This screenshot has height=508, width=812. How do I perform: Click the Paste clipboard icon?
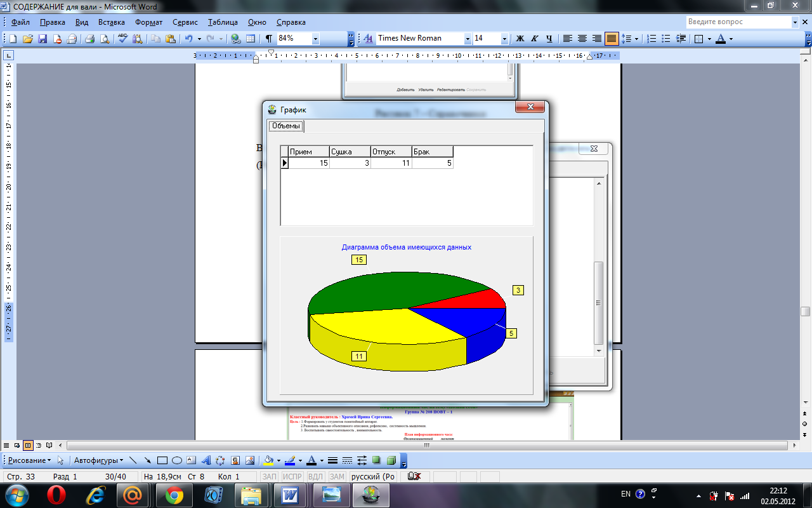pos(170,39)
